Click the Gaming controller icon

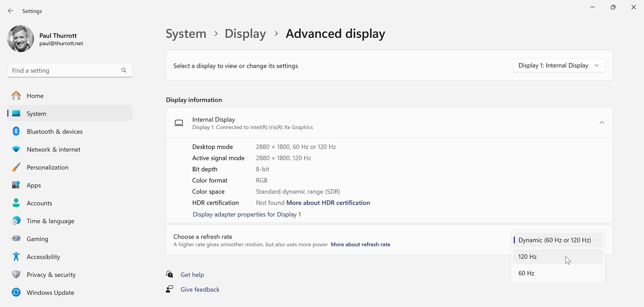point(16,239)
